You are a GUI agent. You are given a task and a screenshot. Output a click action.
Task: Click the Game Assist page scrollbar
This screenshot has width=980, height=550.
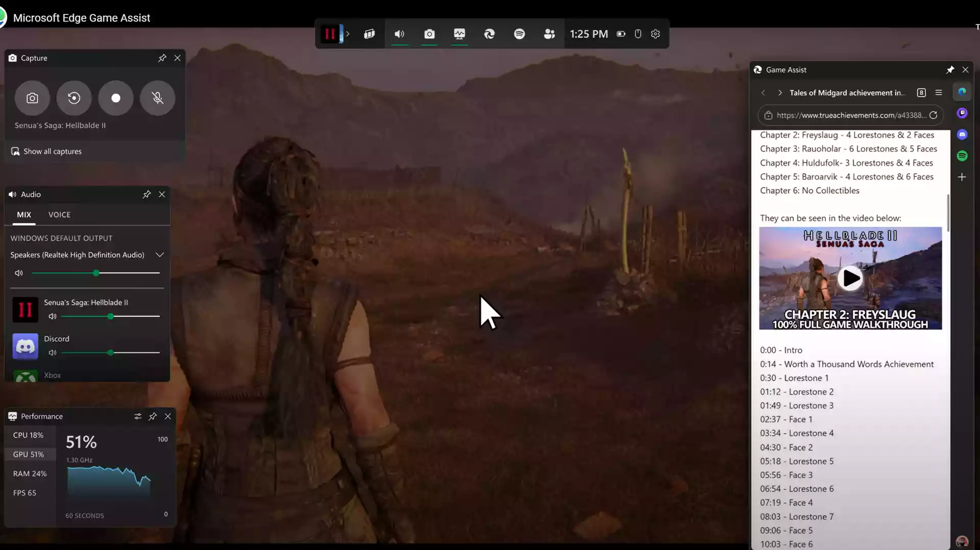[948, 213]
